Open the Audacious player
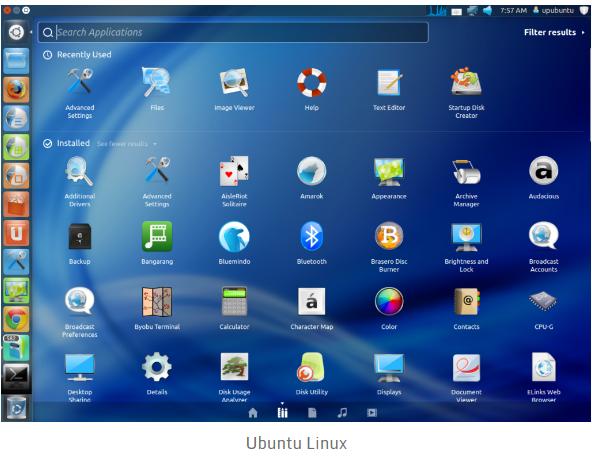 tap(544, 177)
